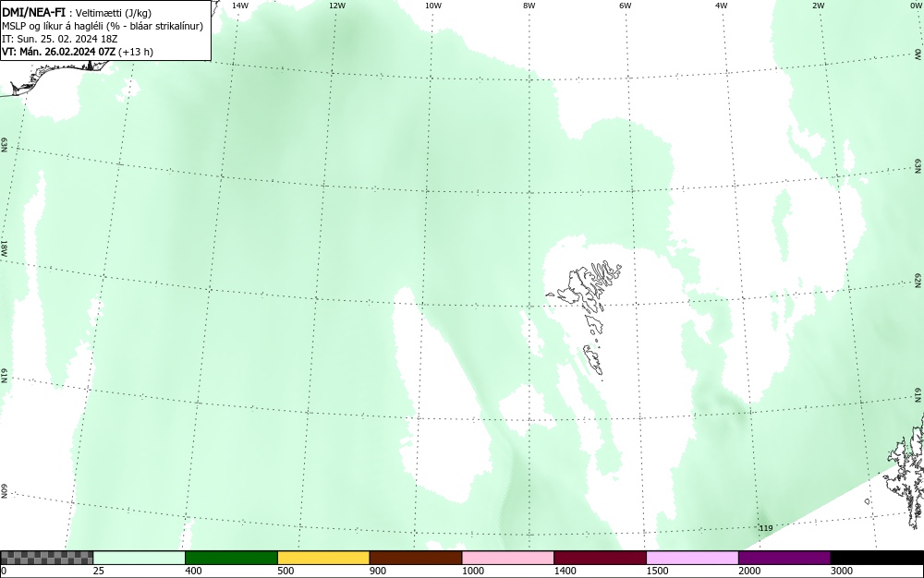Pick the maroon 1400–1500 legend swatch
The width and height of the screenshot is (924, 578).
[600, 558]
